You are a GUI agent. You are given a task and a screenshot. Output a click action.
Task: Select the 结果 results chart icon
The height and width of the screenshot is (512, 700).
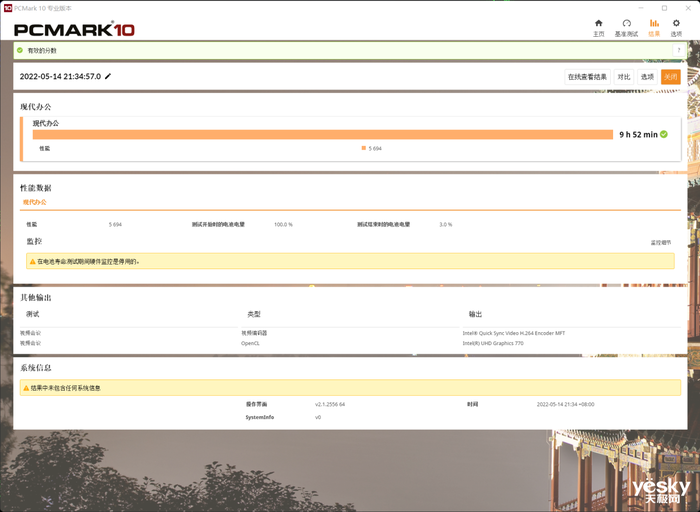coord(654,23)
